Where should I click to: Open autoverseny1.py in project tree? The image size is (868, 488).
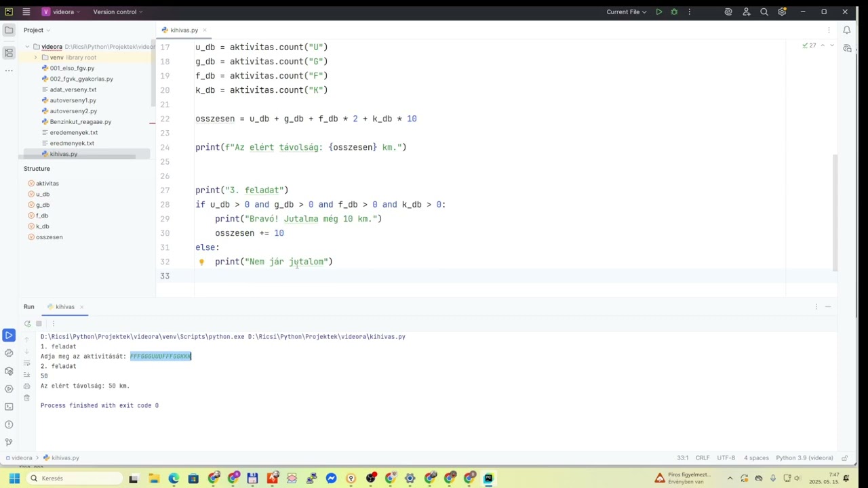point(73,100)
